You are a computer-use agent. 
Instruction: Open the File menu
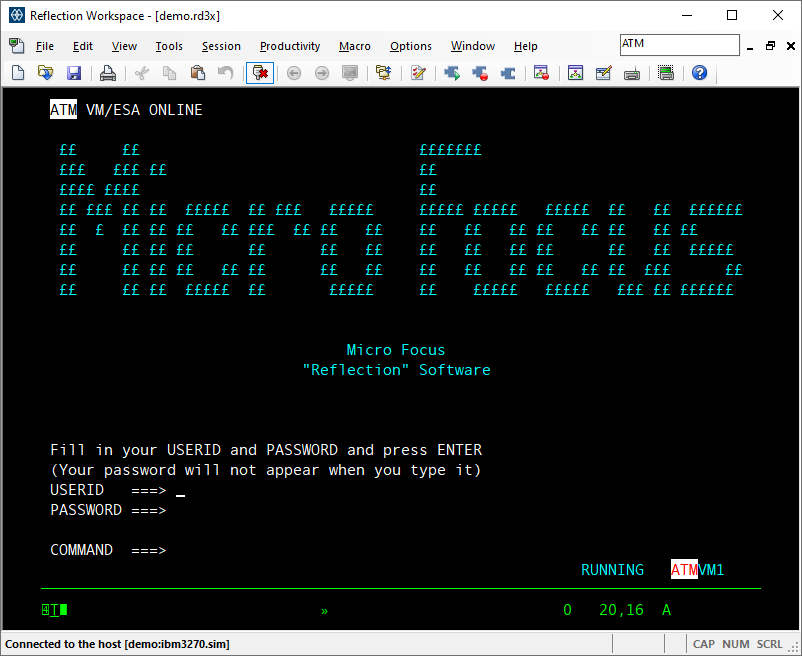(x=44, y=47)
